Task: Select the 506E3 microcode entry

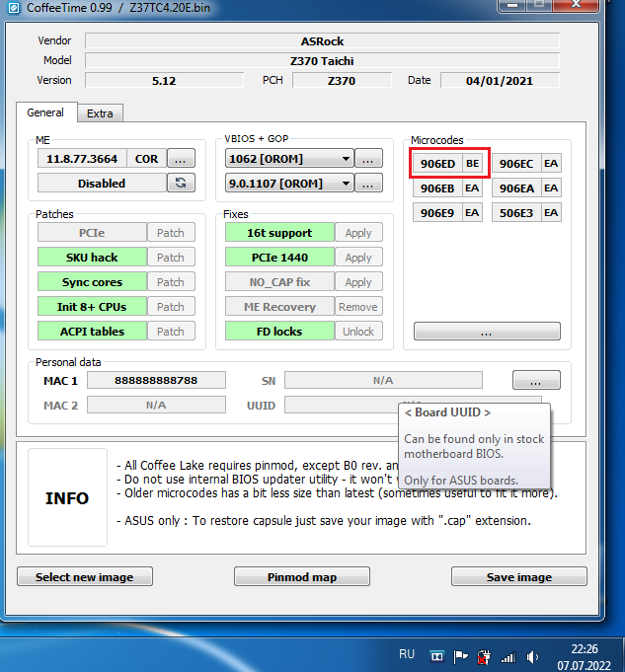Action: (516, 212)
